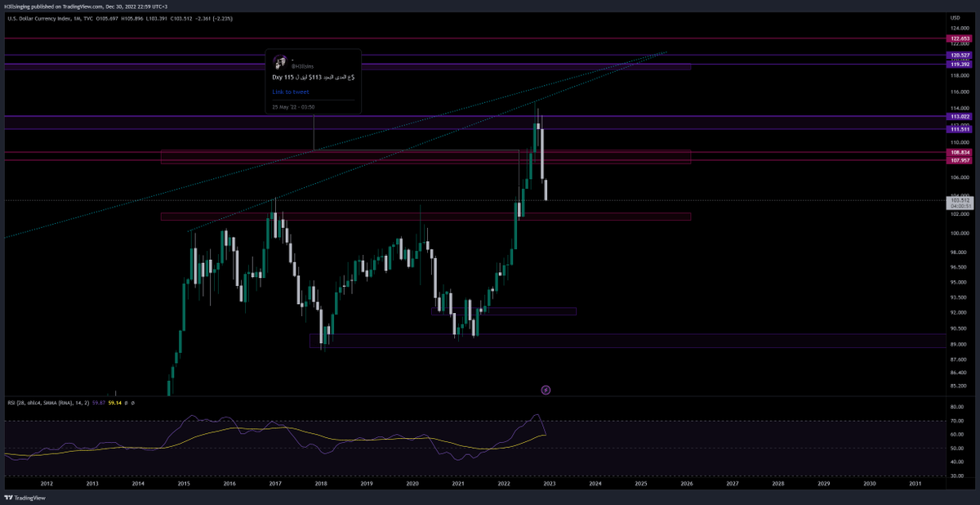Click the 89.000 label on price axis

click(x=959, y=346)
